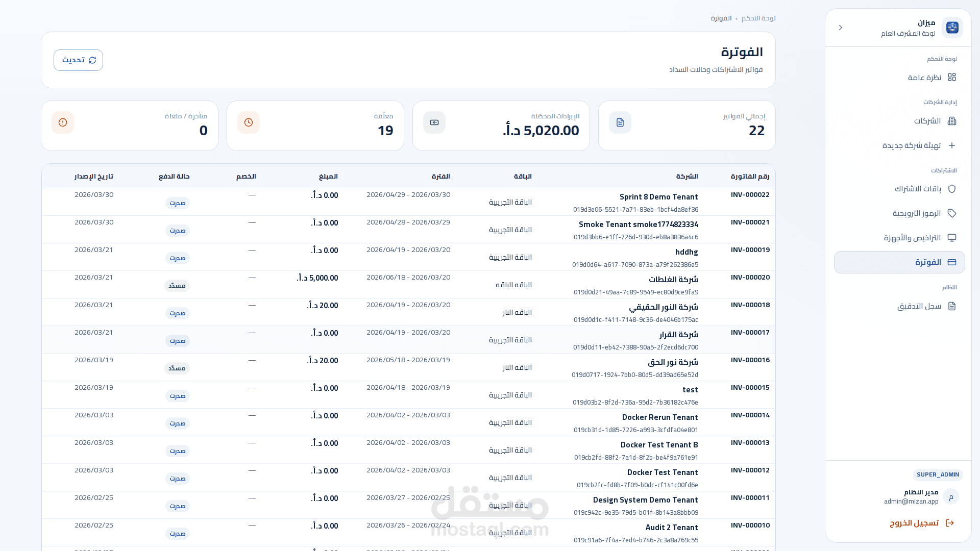This screenshot has width=980, height=551.
Task: Click the Mizan app logo icon
Action: [x=952, y=28]
